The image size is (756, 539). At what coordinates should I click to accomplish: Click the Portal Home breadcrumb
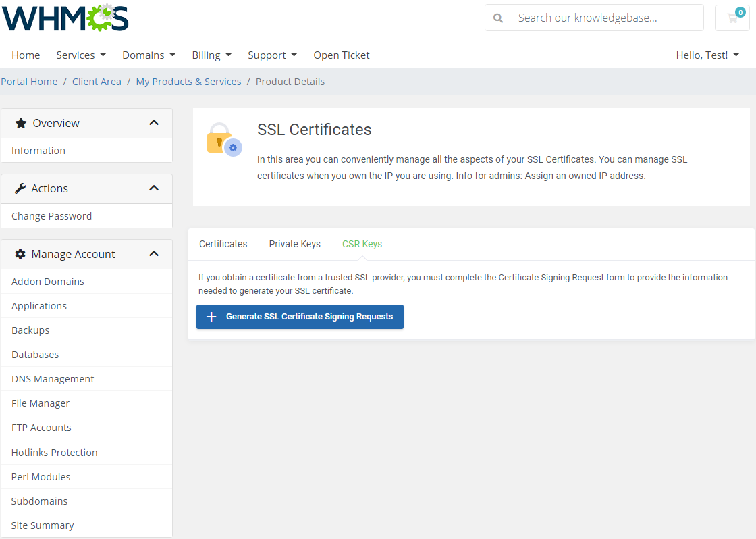coord(29,82)
